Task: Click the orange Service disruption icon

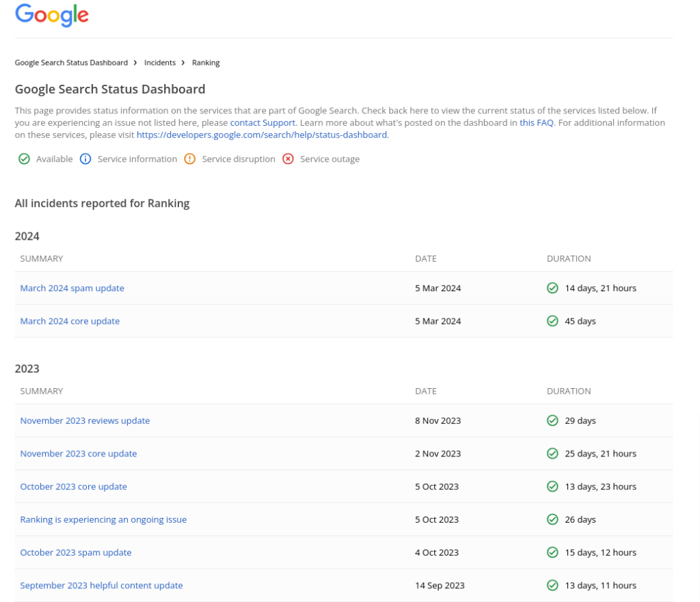Action: click(191, 159)
